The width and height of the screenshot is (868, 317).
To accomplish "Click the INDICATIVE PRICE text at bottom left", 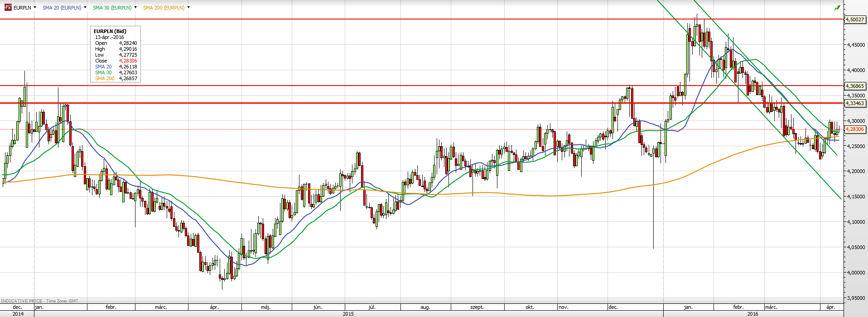I will pyautogui.click(x=21, y=301).
